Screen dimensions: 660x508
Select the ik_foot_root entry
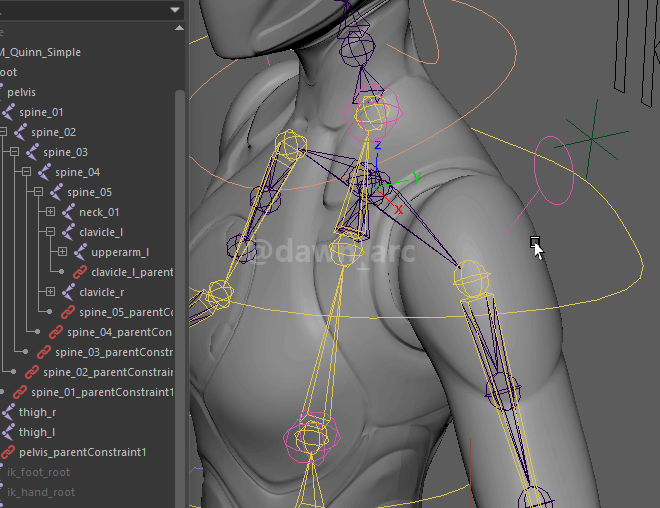[38, 473]
